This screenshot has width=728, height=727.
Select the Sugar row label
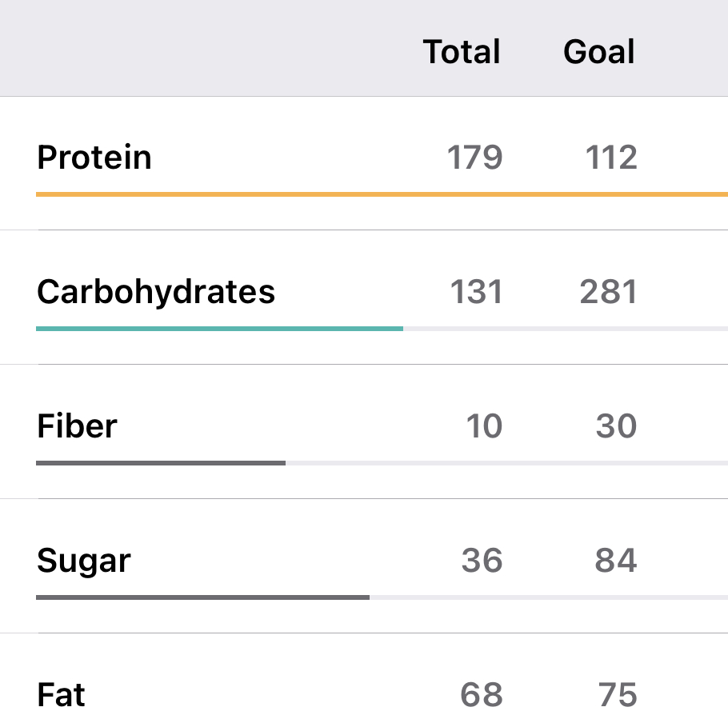(83, 561)
